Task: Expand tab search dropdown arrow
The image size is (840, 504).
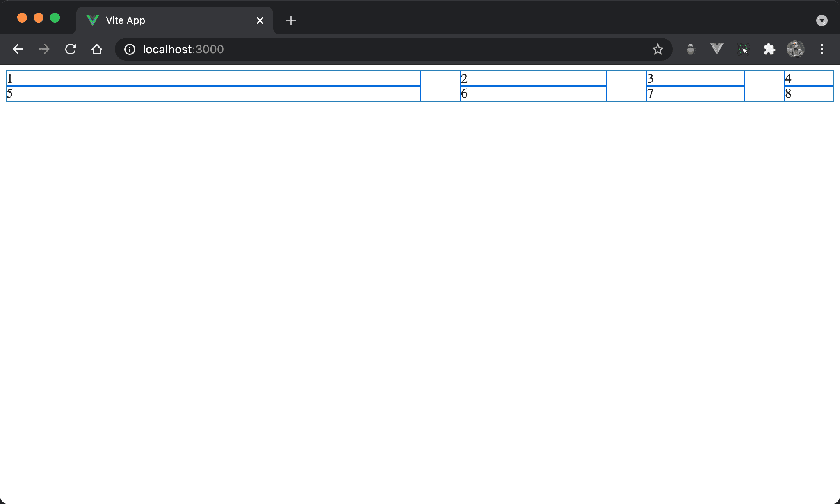Action: [822, 20]
